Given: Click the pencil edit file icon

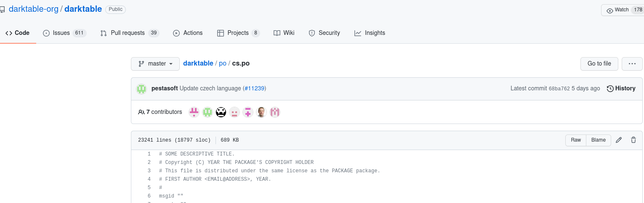Looking at the screenshot, I should click(619, 140).
